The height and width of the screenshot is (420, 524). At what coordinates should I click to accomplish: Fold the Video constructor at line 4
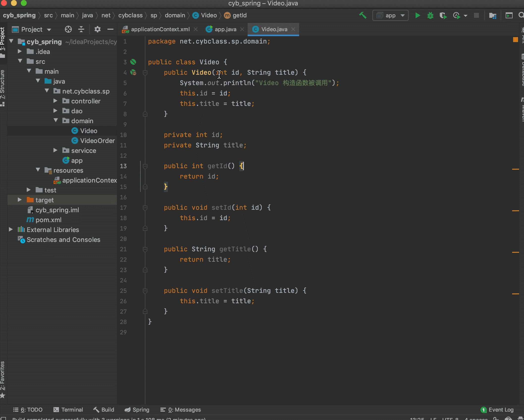pos(145,72)
